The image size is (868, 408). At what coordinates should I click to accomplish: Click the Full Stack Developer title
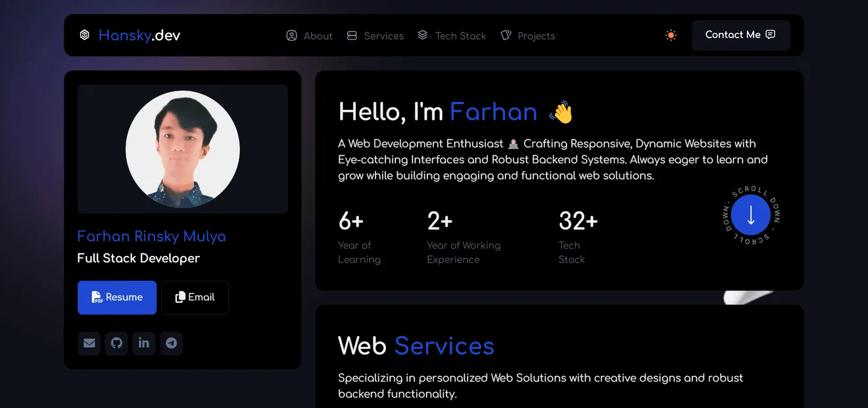coord(138,258)
